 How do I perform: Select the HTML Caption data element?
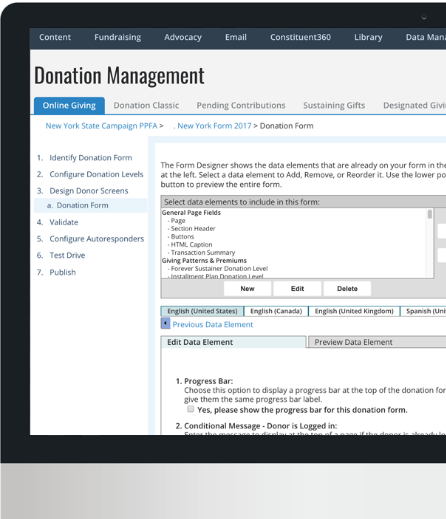[x=191, y=245]
